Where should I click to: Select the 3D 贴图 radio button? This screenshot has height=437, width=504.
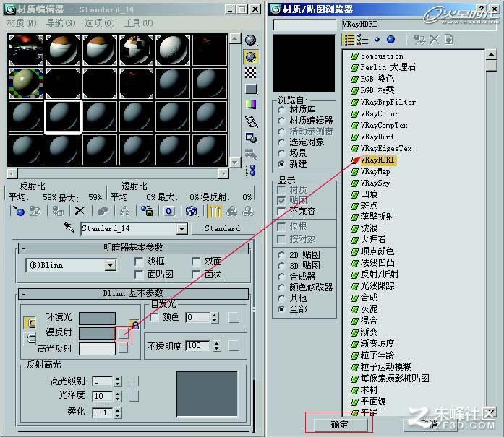[281, 266]
